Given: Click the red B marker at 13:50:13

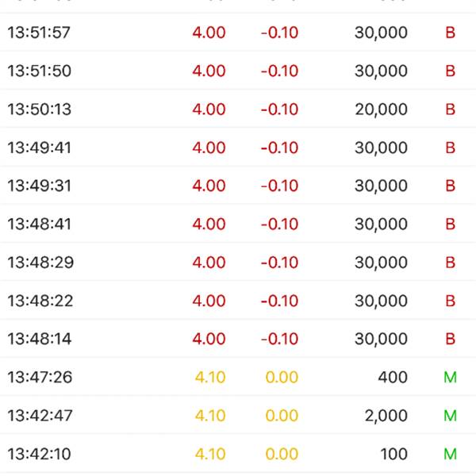Looking at the screenshot, I should tap(450, 109).
